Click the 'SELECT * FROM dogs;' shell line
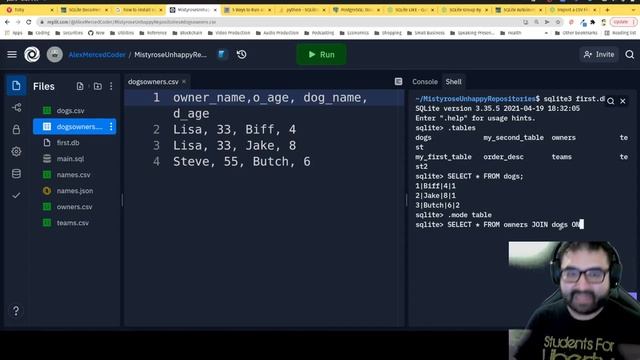This screenshot has width=640, height=360. coord(469,176)
